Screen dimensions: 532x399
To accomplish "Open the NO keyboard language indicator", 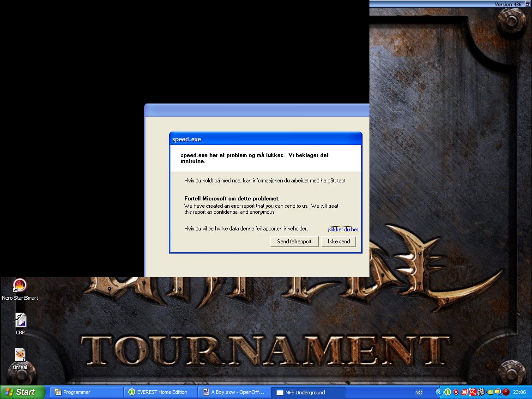I will [x=419, y=393].
